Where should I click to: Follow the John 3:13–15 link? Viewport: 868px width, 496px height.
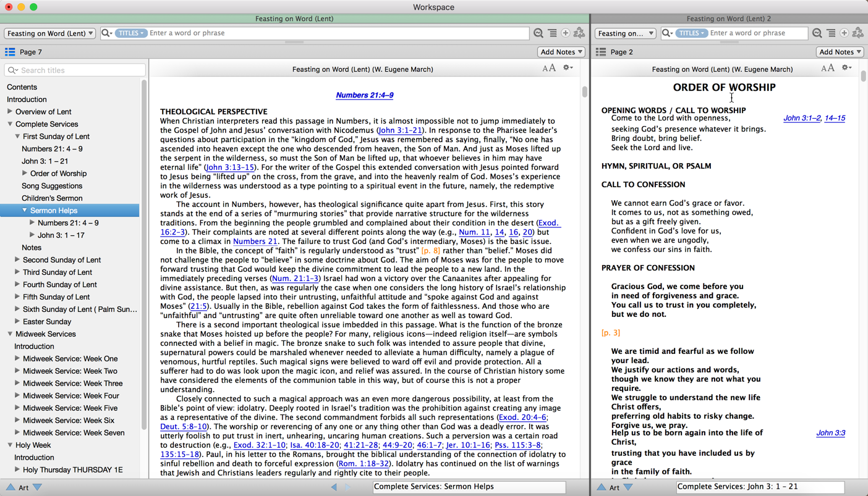(x=230, y=167)
